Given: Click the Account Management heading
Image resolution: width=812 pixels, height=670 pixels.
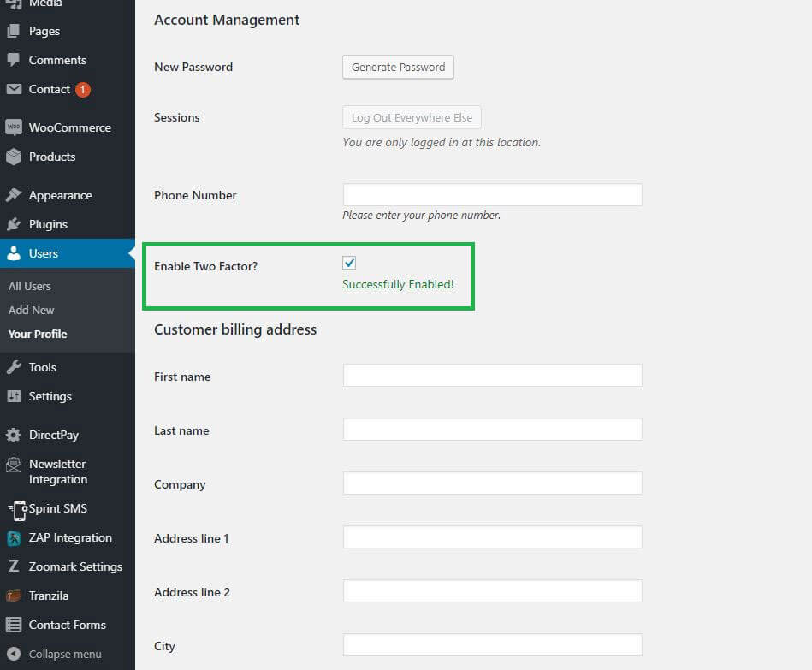Looking at the screenshot, I should click(x=227, y=21).
